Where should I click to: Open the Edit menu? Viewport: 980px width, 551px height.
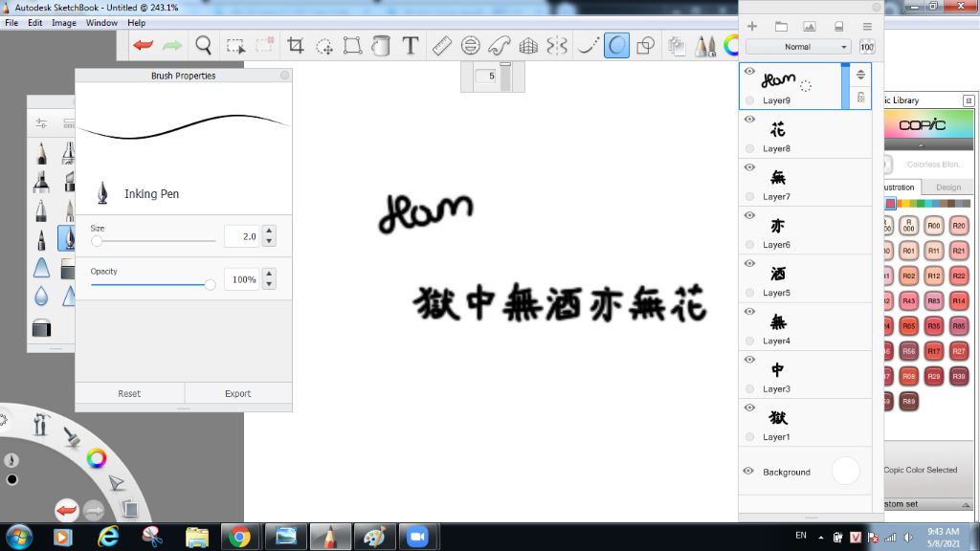(35, 23)
